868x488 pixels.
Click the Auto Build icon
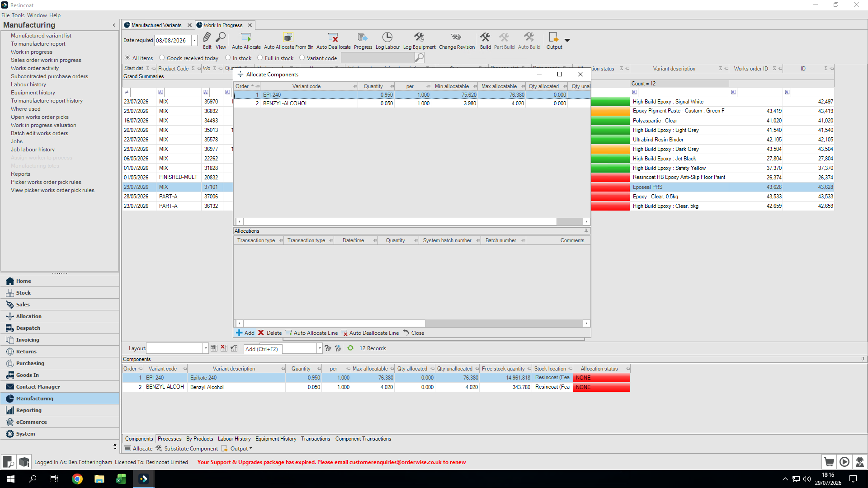point(529,37)
